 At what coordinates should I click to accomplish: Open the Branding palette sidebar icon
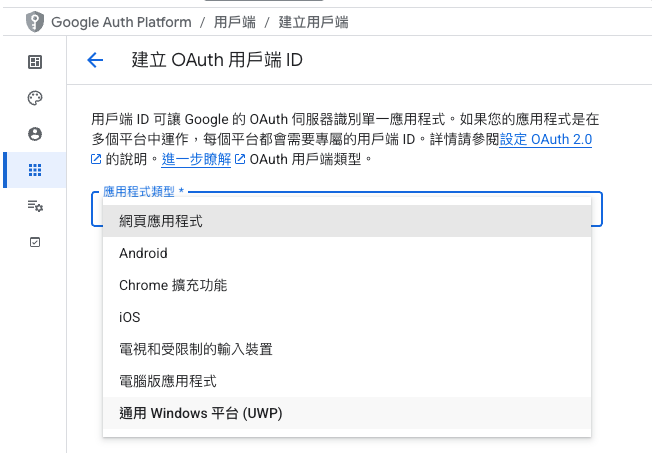tap(35, 98)
